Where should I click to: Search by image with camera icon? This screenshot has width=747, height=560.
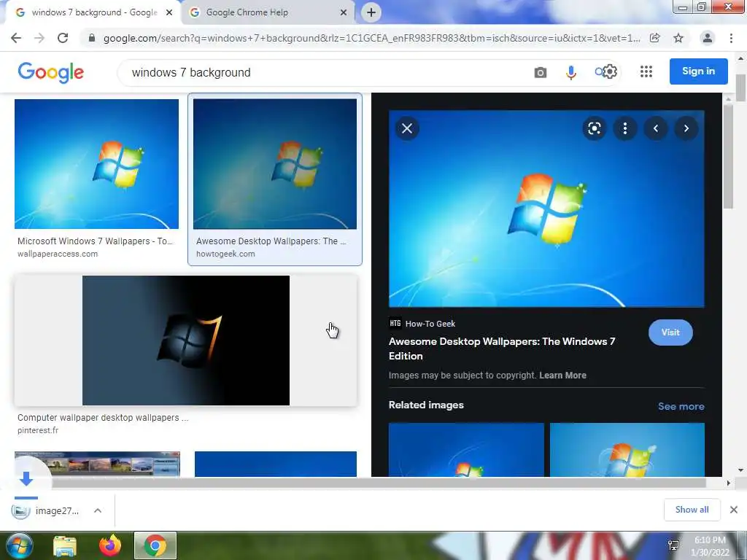(541, 72)
